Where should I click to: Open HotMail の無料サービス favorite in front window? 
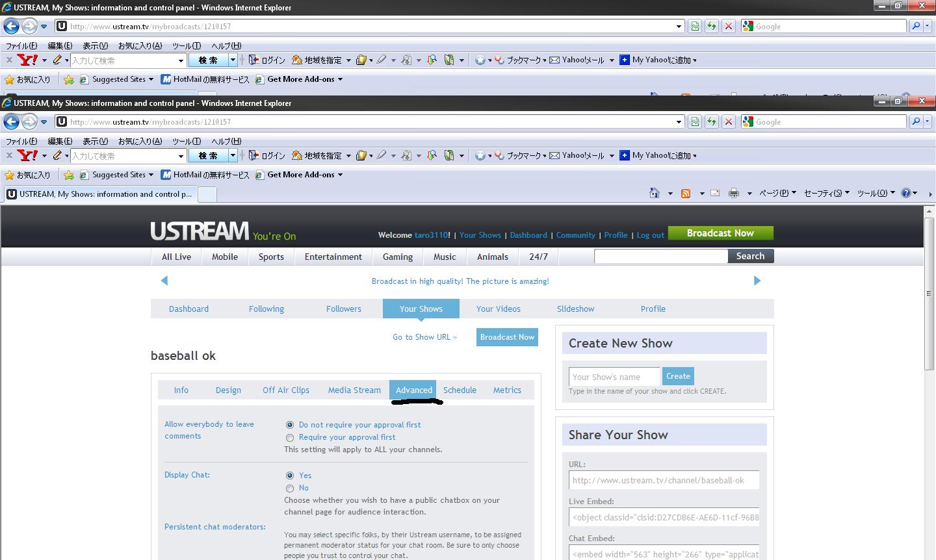pos(205,175)
